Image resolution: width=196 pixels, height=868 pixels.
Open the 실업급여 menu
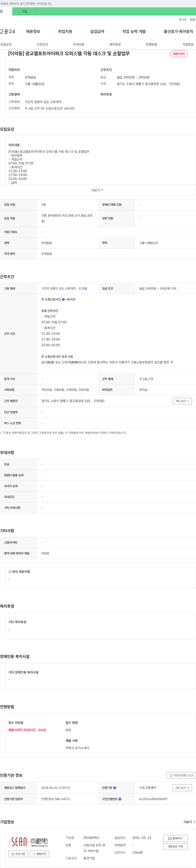97,31
